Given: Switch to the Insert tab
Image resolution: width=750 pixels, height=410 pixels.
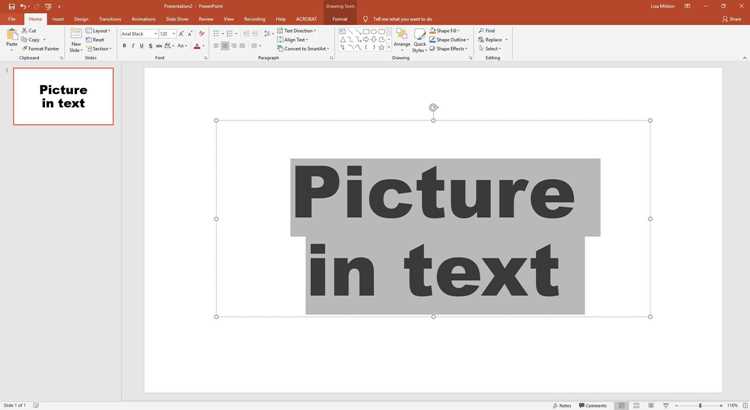Looking at the screenshot, I should point(58,19).
